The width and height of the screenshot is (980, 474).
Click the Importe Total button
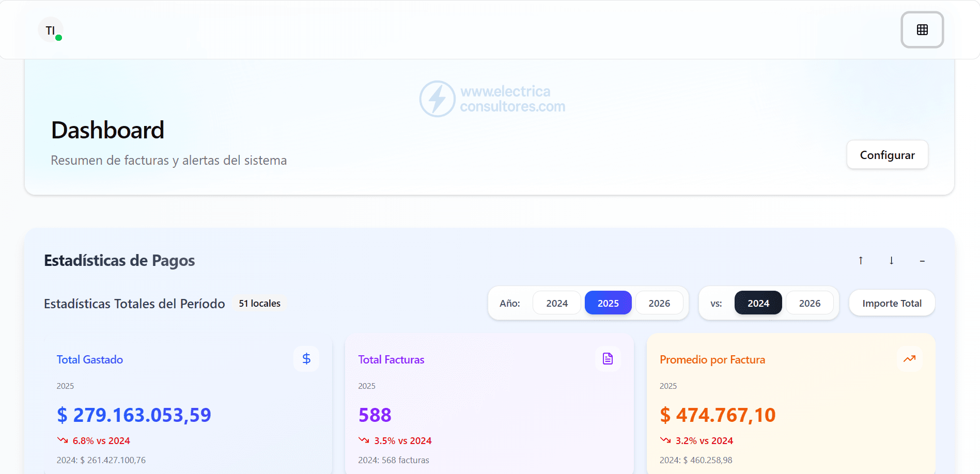click(x=892, y=303)
